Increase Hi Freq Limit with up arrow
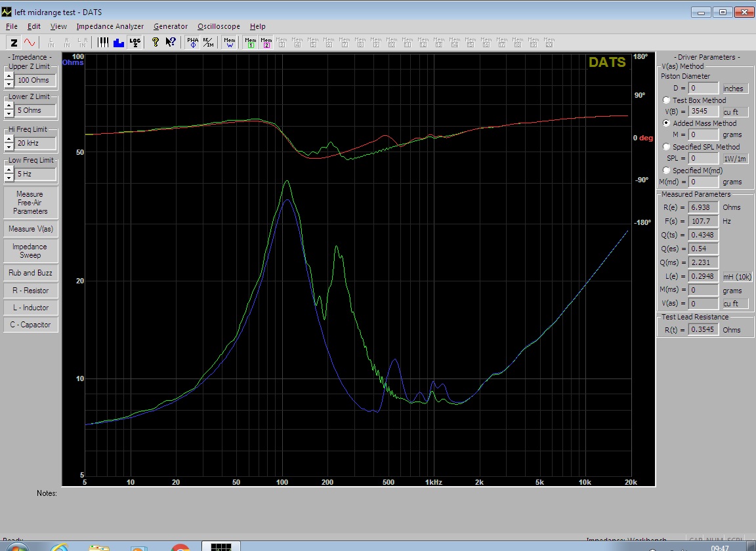Viewport: 756px width, 551px height. click(9, 139)
